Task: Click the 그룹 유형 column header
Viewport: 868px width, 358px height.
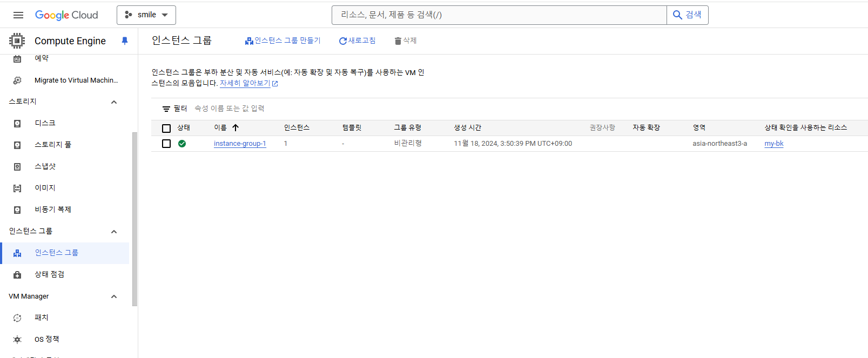Action: pos(408,128)
